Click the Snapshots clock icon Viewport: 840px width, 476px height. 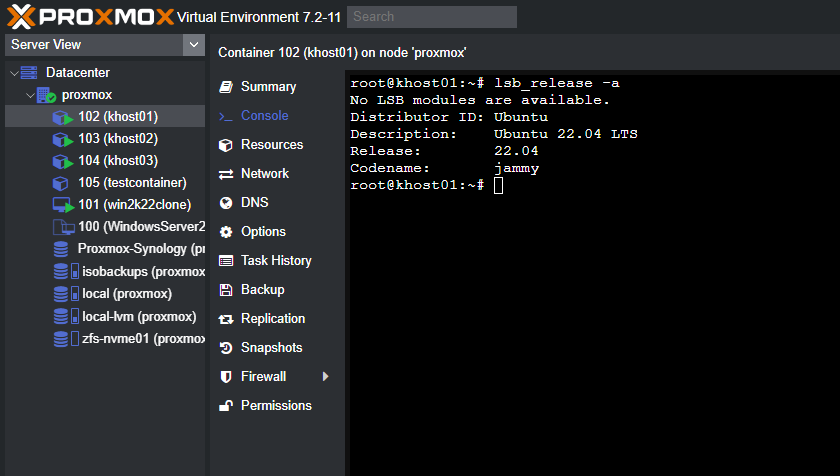pyautogui.click(x=225, y=348)
